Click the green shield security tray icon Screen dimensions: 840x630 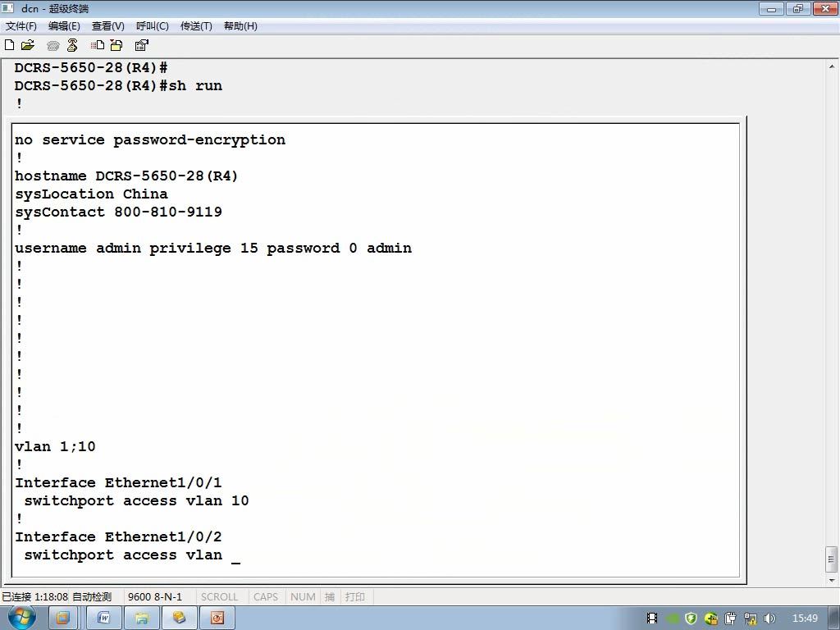point(691,619)
